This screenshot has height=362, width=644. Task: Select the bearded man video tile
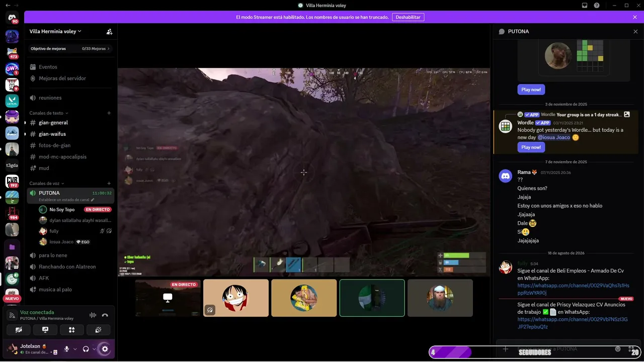(440, 298)
